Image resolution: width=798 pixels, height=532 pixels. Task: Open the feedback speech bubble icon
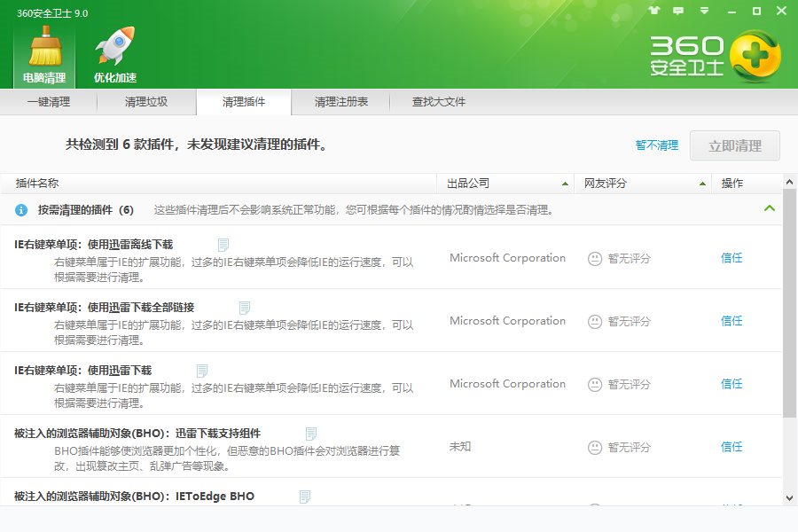tap(678, 12)
